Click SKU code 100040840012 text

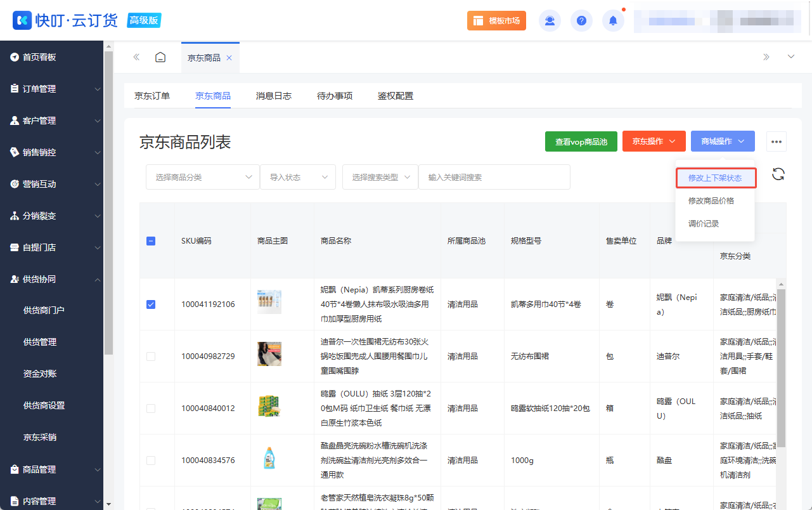tap(208, 409)
